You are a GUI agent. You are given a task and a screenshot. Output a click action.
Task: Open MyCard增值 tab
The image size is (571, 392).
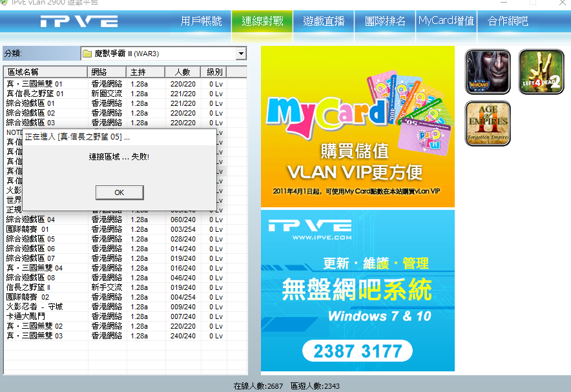(446, 21)
